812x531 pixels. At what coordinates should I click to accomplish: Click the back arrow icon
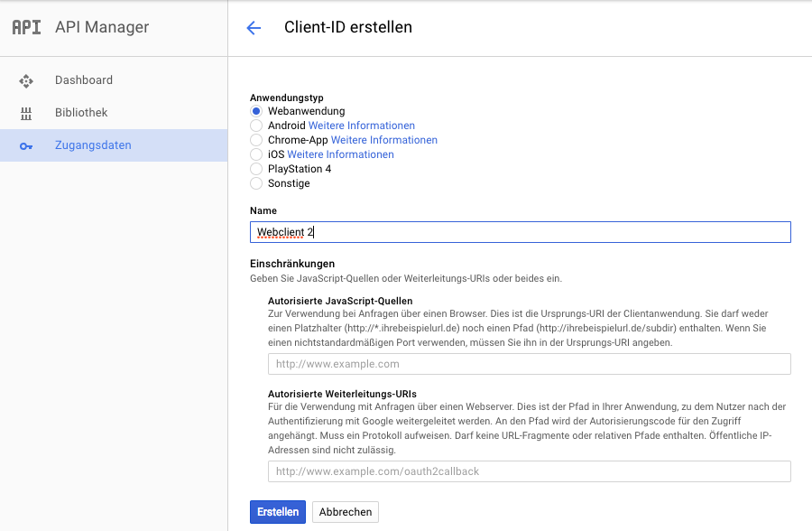click(x=254, y=27)
